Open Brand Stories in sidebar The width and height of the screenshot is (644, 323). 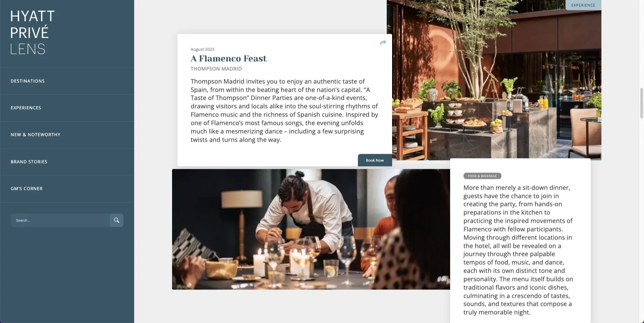click(x=29, y=162)
